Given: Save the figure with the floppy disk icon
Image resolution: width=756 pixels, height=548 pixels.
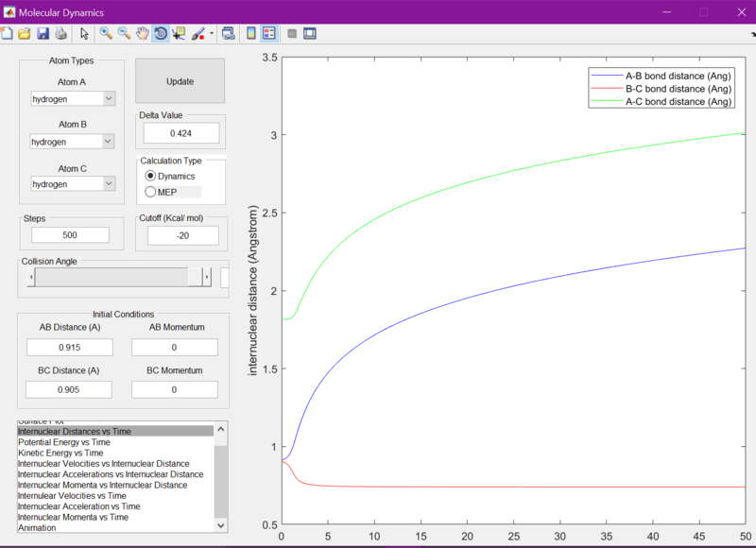Looking at the screenshot, I should click(x=43, y=33).
